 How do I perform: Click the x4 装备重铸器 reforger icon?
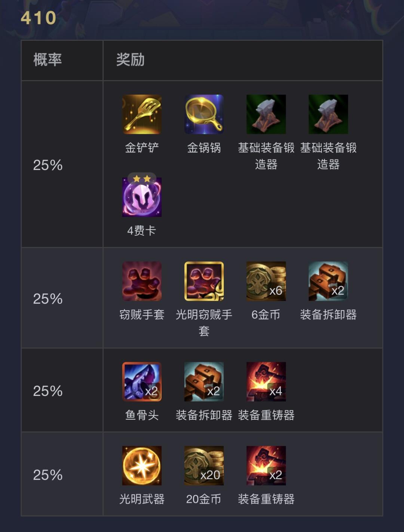point(266,382)
